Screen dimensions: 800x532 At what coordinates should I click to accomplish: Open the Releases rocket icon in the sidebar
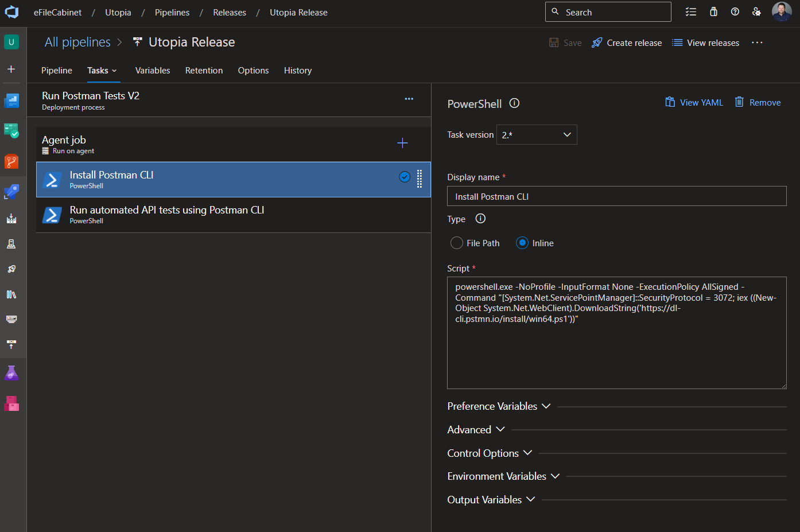pyautogui.click(x=11, y=269)
